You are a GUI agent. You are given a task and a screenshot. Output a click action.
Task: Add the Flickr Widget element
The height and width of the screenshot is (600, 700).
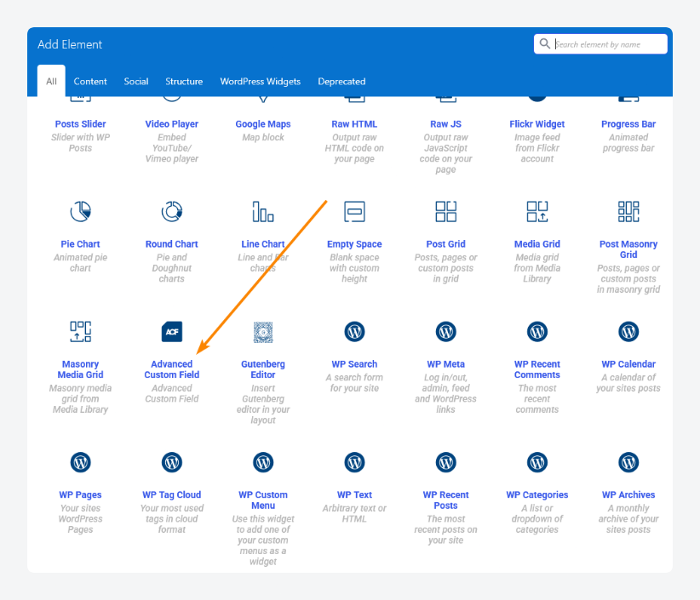[x=537, y=124]
